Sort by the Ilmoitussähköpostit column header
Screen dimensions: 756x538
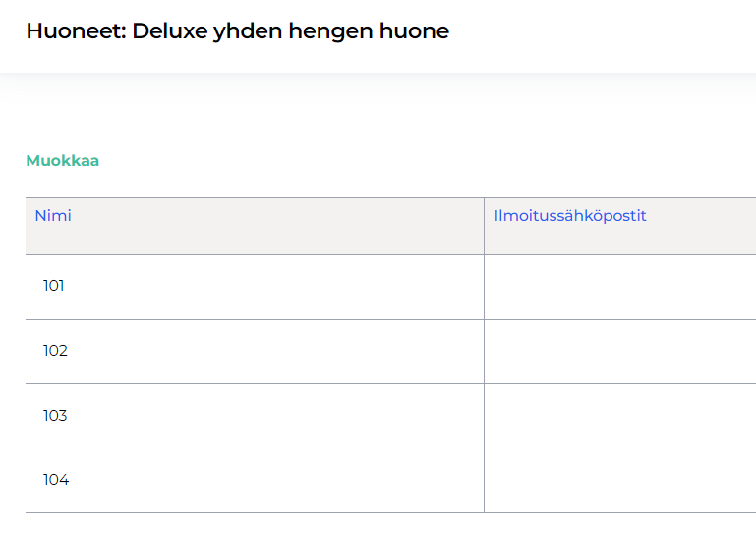(x=570, y=216)
